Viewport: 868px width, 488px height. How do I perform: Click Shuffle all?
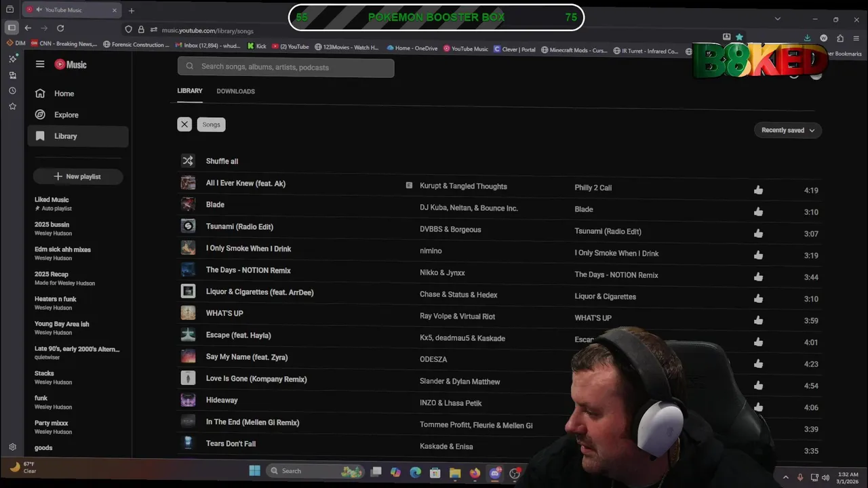222,161
